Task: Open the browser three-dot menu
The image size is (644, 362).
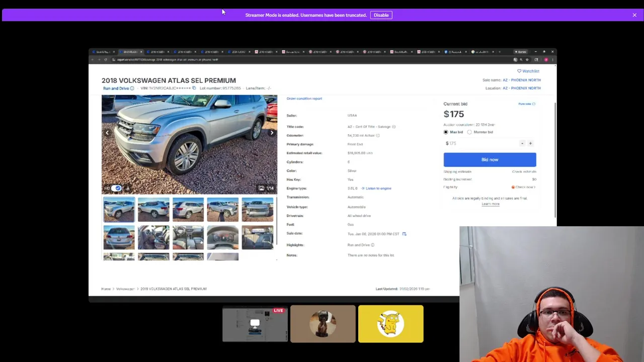Action: click(552, 60)
